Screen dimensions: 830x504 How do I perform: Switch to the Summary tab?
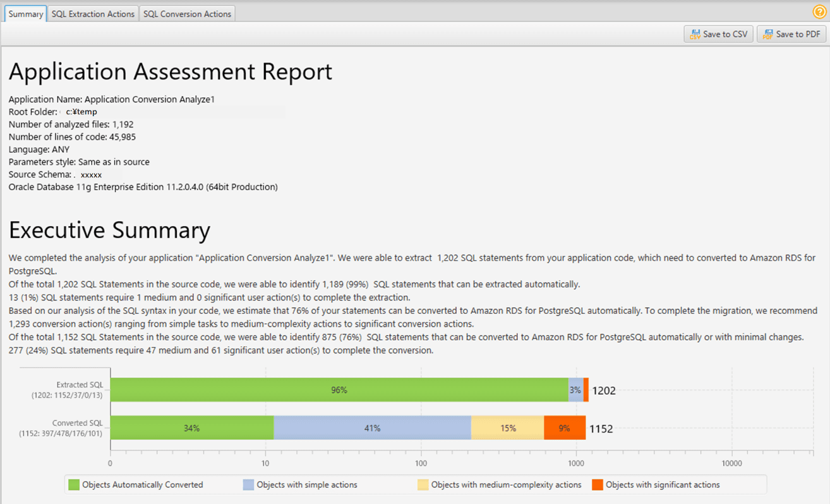pyautogui.click(x=26, y=14)
